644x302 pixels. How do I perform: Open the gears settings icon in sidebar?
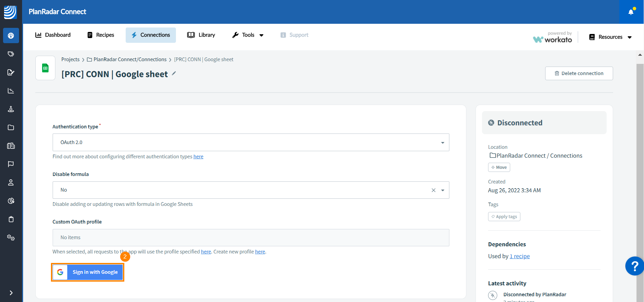click(11, 237)
